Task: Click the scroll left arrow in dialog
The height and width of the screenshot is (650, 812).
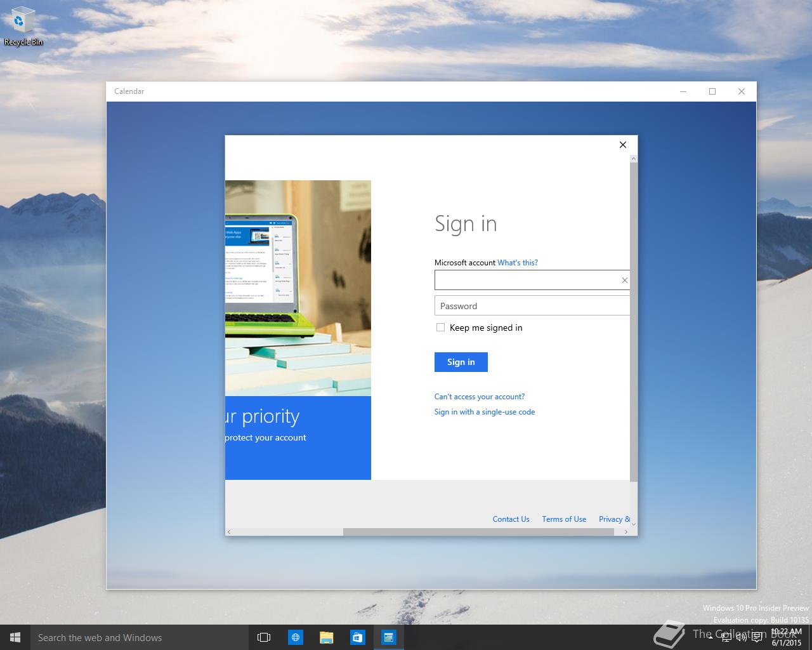Action: (229, 532)
